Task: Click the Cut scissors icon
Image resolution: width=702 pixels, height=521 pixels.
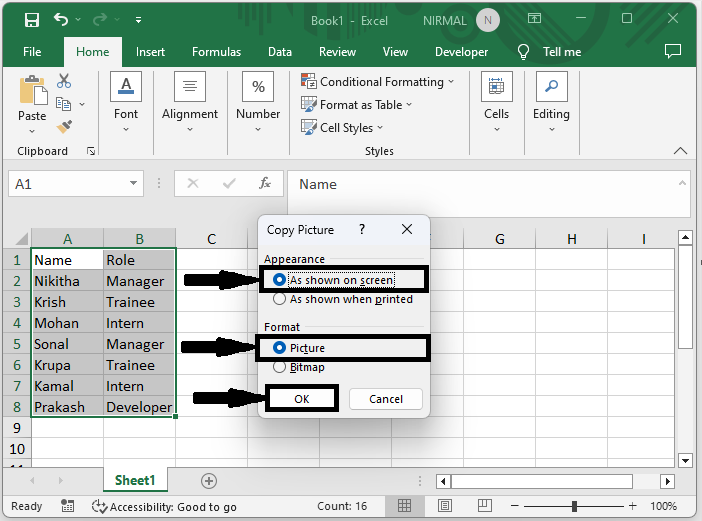Action: click(x=64, y=81)
